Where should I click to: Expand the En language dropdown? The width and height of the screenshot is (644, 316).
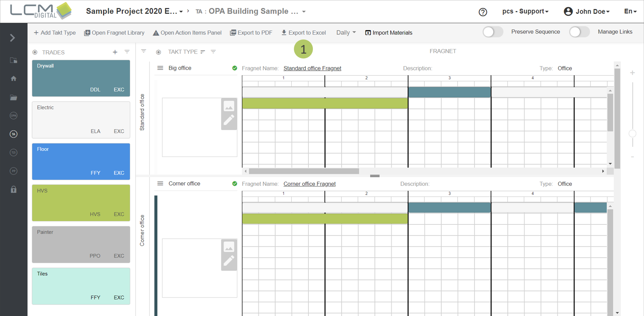pyautogui.click(x=630, y=12)
